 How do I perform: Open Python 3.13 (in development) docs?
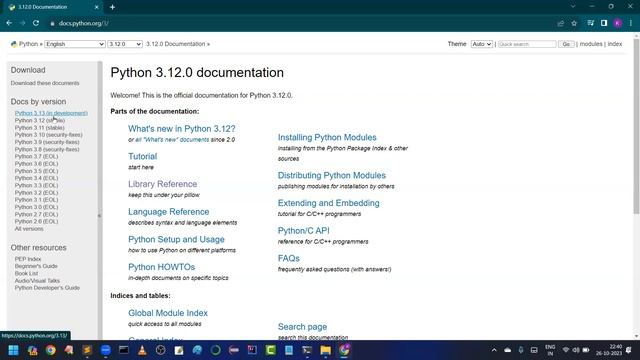coord(51,113)
